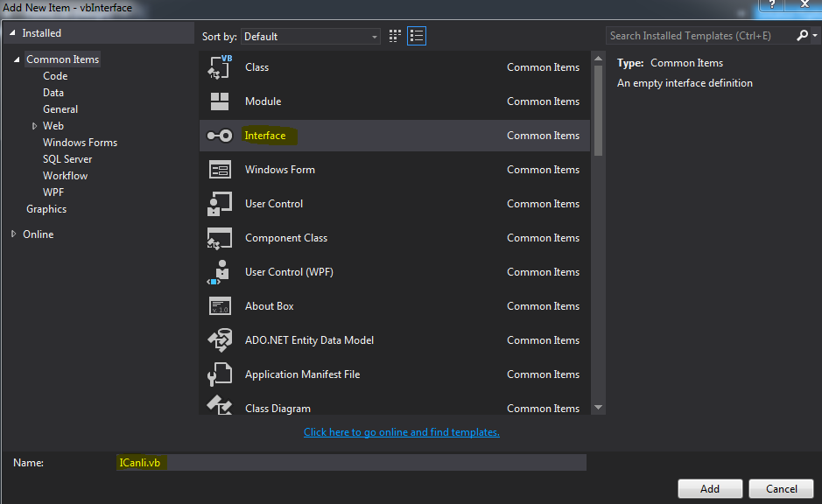Viewport: 822px width, 504px height.
Task: Switch to medium icons grid view
Action: point(395,36)
